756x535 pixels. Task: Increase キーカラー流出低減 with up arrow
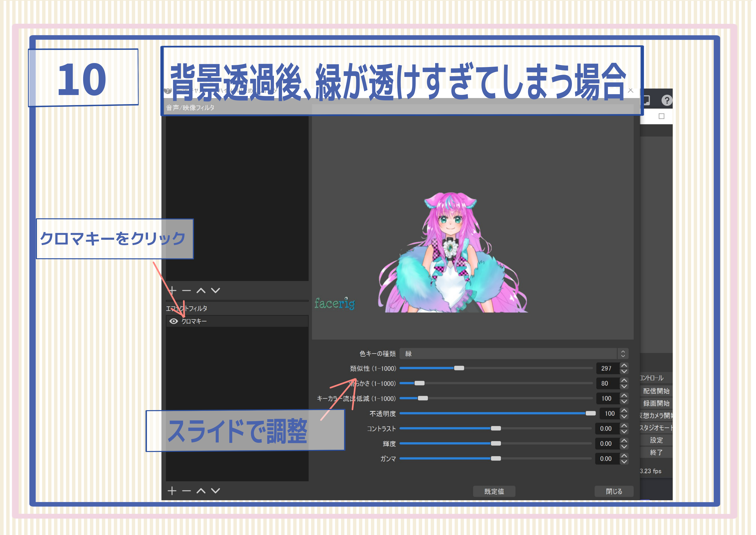tap(624, 396)
